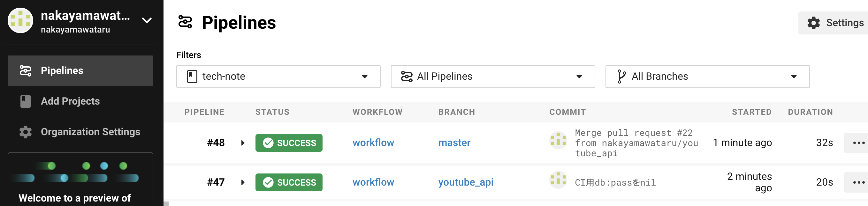Expand the organization switcher chevron
This screenshot has width=868, height=206.
click(147, 20)
